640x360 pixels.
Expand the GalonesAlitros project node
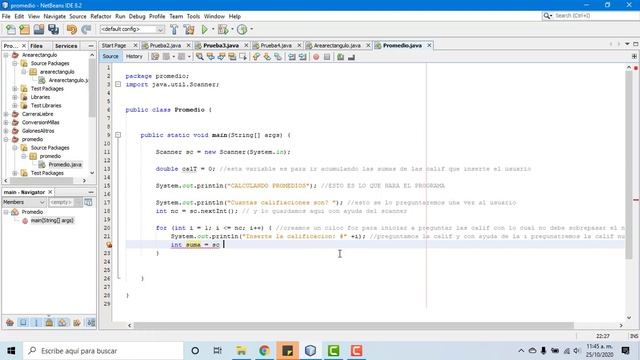click(x=6, y=131)
